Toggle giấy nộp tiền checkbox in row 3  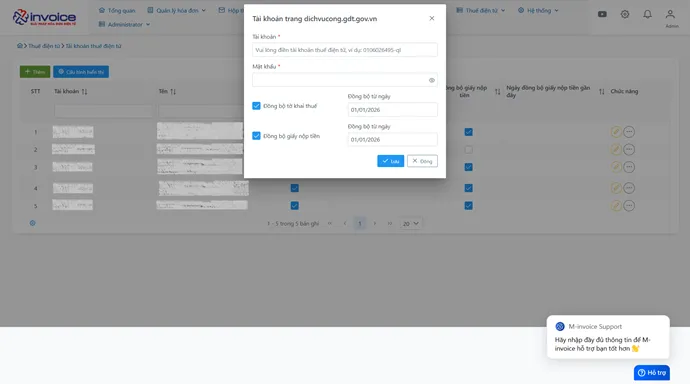point(469,167)
